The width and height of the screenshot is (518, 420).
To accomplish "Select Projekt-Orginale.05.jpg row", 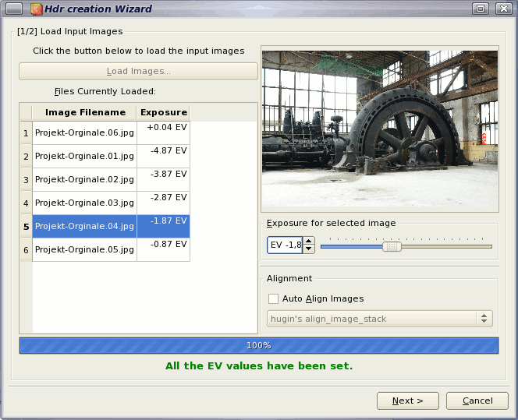I will pyautogui.click(x=84, y=250).
